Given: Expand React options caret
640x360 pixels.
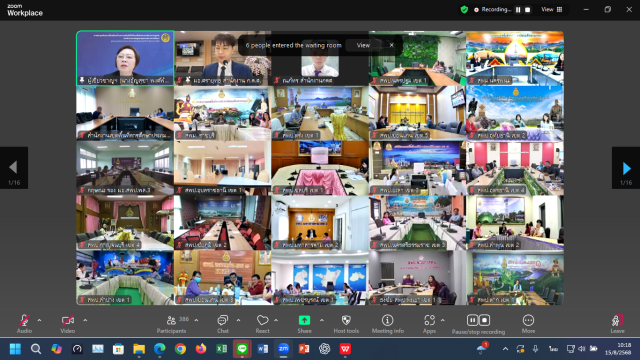Looking at the screenshot, I should click(276, 320).
